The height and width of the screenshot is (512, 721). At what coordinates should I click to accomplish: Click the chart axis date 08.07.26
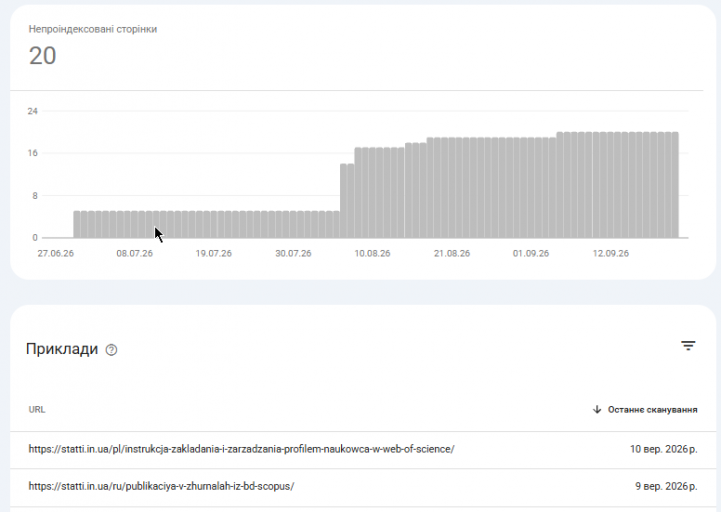(x=134, y=253)
